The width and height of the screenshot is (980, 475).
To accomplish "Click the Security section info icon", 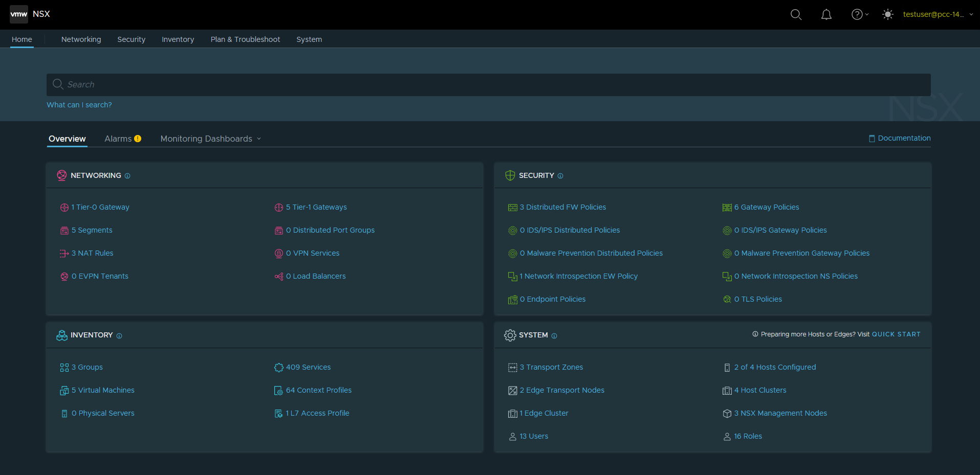I will 560,176.
